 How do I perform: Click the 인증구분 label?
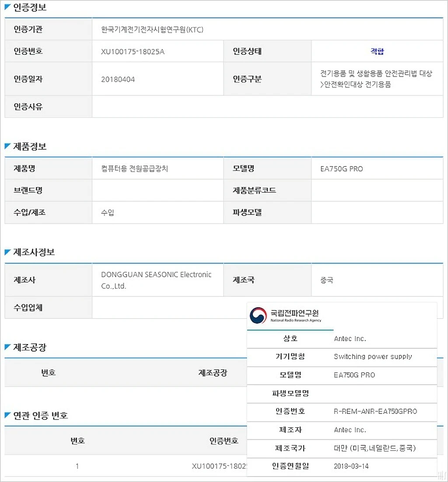pos(247,79)
